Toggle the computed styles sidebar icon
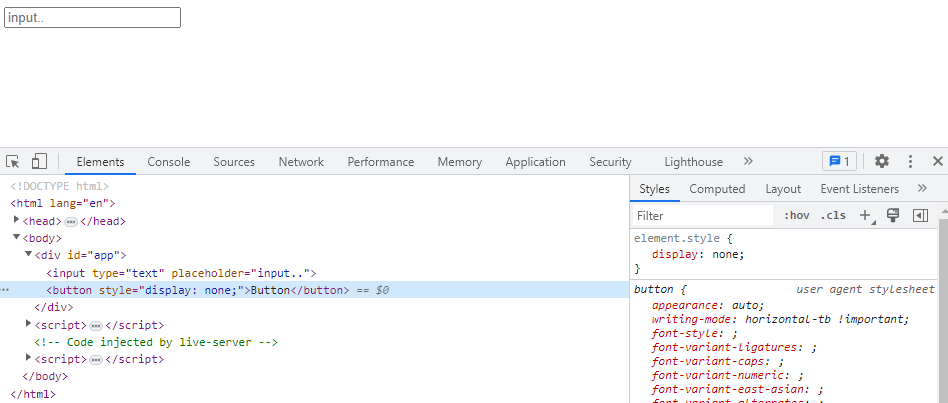 tap(920, 216)
